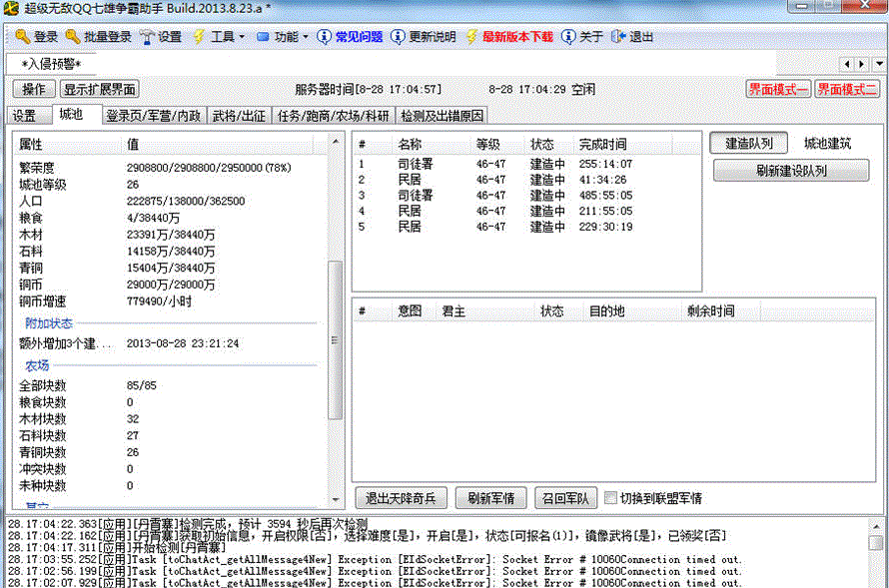Open the tab list dropdown arrow
Viewport: 889px width, 588px height.
879,64
